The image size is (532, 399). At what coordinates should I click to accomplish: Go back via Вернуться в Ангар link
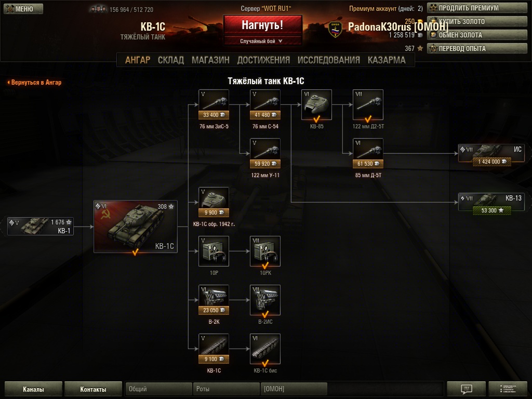point(34,82)
